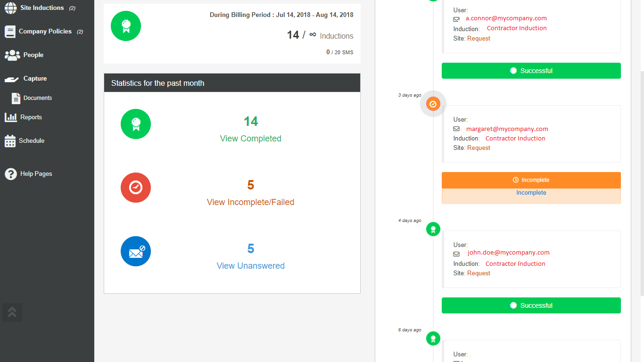Click the globe icon beside Site Inductions
Image resolution: width=644 pixels, height=362 pixels.
click(x=10, y=8)
